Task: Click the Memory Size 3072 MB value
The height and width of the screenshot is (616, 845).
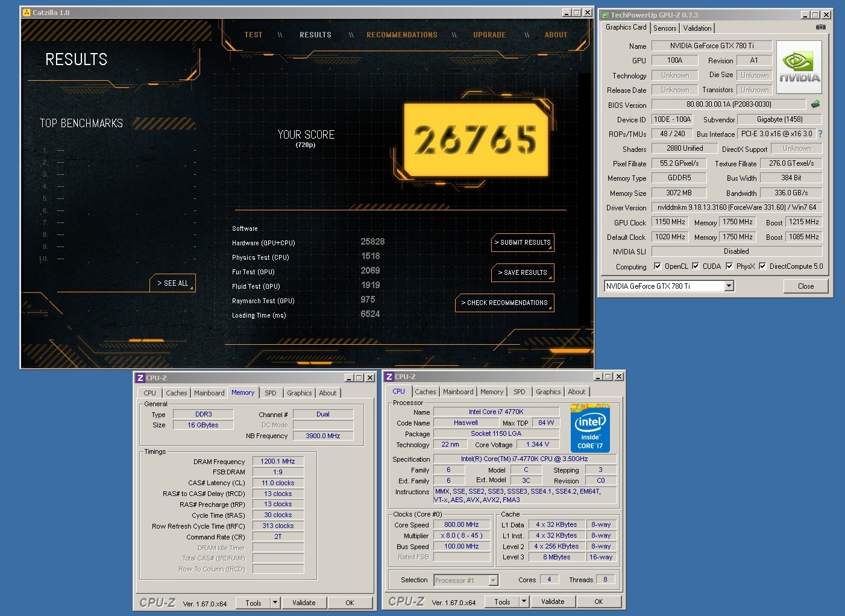Action: pyautogui.click(x=679, y=193)
